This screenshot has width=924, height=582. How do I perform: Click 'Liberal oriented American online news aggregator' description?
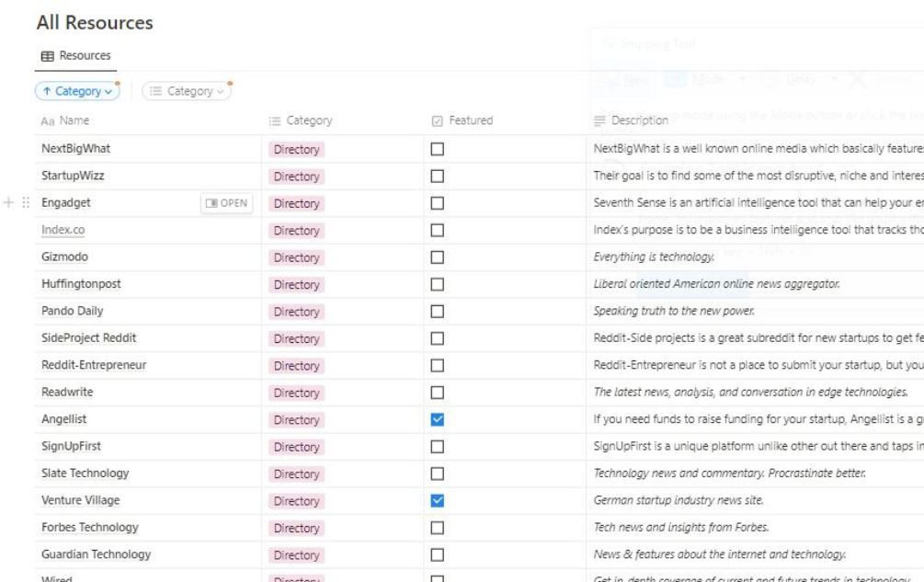[716, 284]
